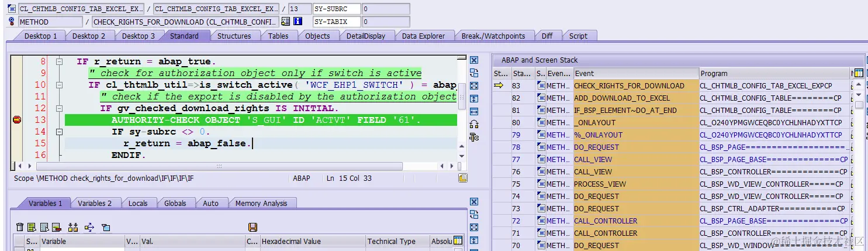Switch to the Variables 2 tab
This screenshot has width=868, height=251.
click(x=95, y=203)
